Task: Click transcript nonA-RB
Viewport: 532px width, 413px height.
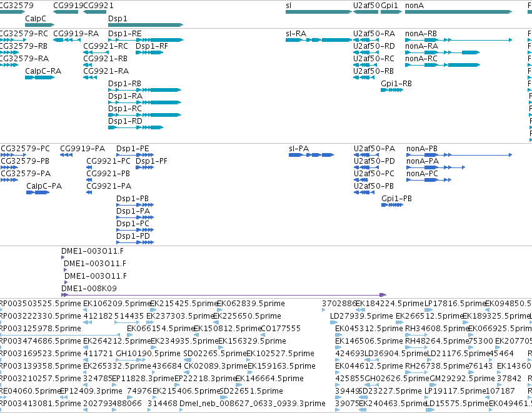Action: click(458, 40)
